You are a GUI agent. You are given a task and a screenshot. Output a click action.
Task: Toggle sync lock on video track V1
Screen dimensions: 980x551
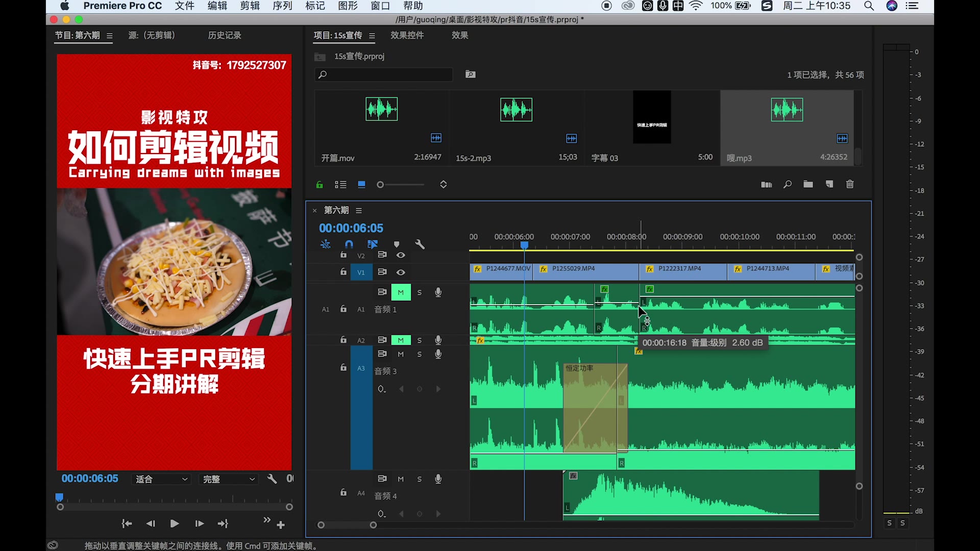(x=382, y=272)
